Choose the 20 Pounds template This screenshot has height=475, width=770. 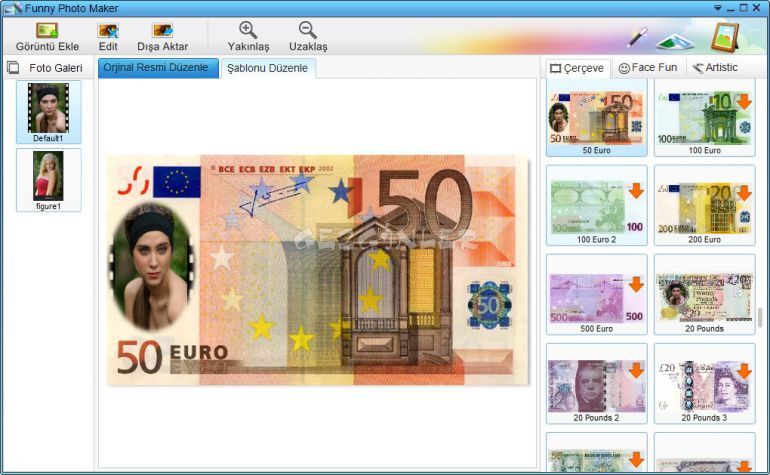pos(705,295)
